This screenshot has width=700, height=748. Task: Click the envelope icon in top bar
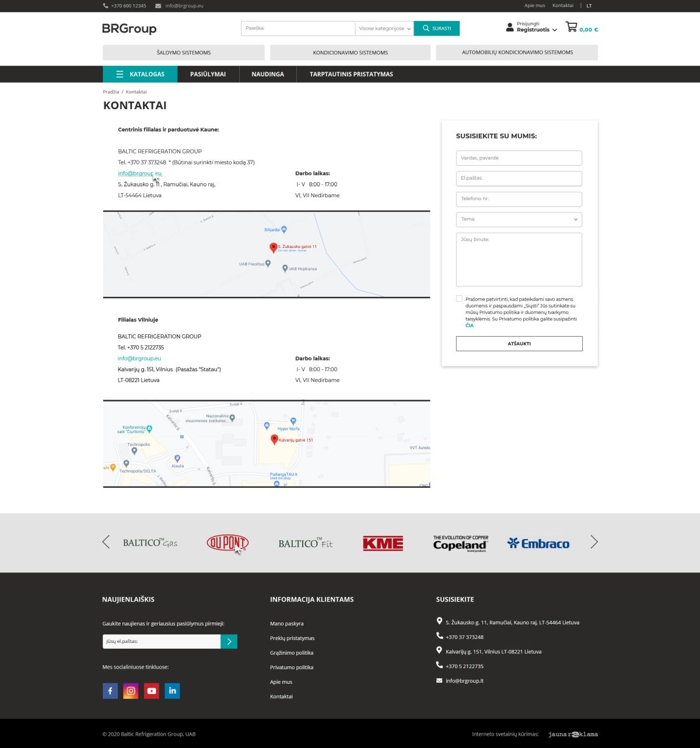point(158,6)
